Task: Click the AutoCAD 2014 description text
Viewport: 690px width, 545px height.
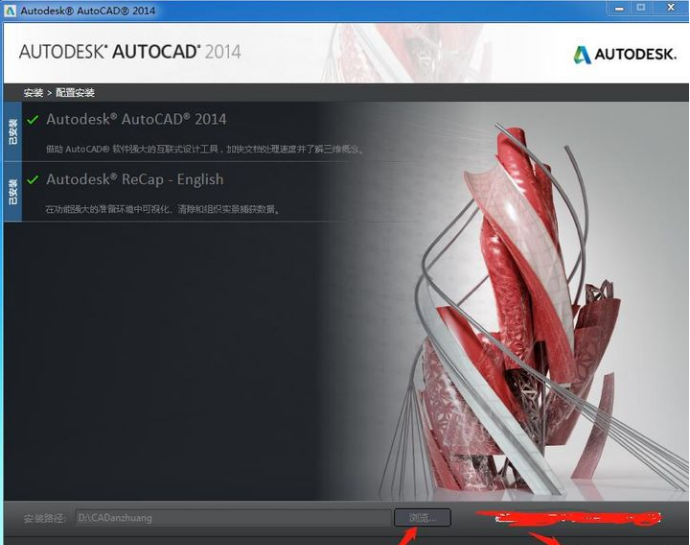Action: pyautogui.click(x=206, y=149)
